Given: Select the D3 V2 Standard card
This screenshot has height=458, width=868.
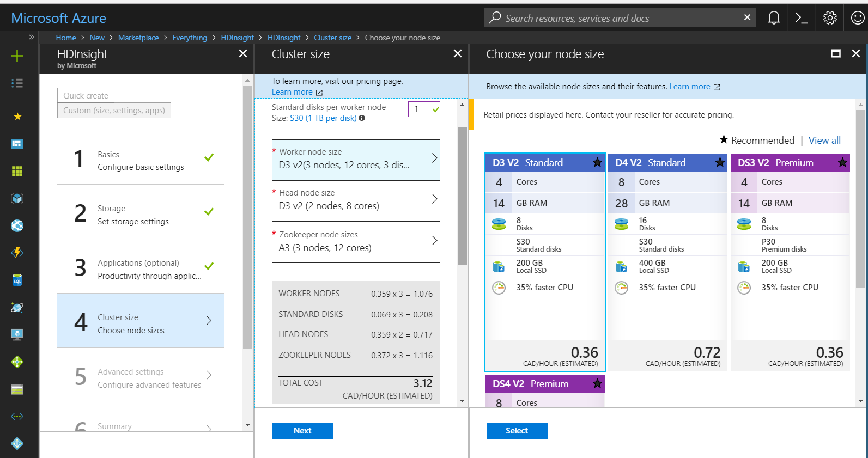Looking at the screenshot, I should [x=545, y=262].
